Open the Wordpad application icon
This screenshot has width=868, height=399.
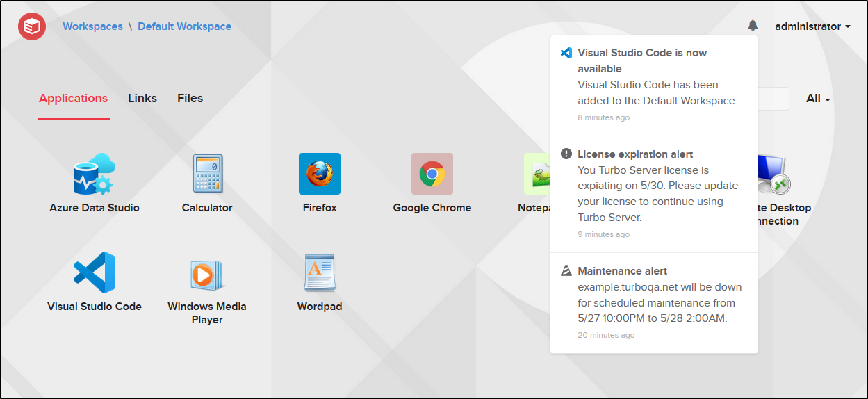[320, 272]
